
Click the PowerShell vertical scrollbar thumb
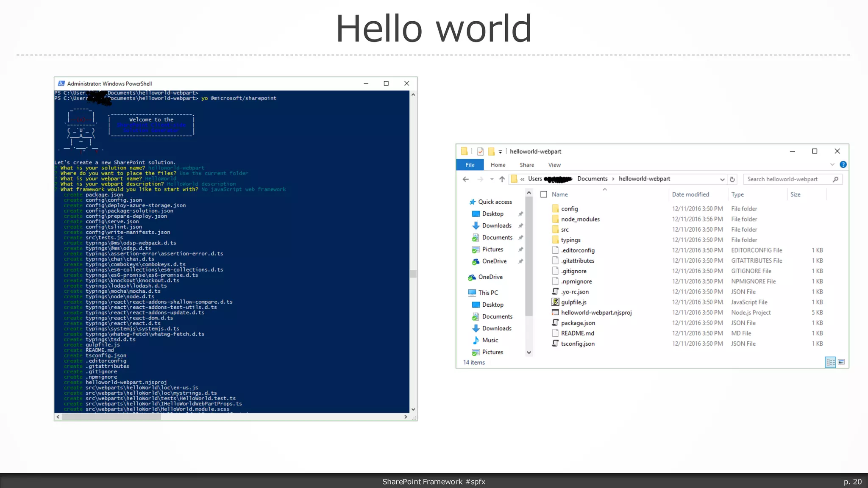pyautogui.click(x=413, y=274)
